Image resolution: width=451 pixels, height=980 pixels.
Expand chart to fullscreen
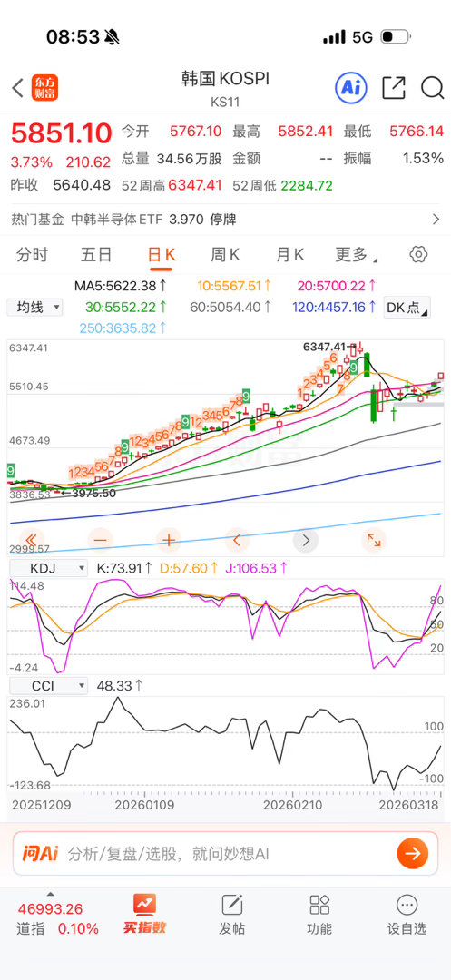pyautogui.click(x=374, y=539)
